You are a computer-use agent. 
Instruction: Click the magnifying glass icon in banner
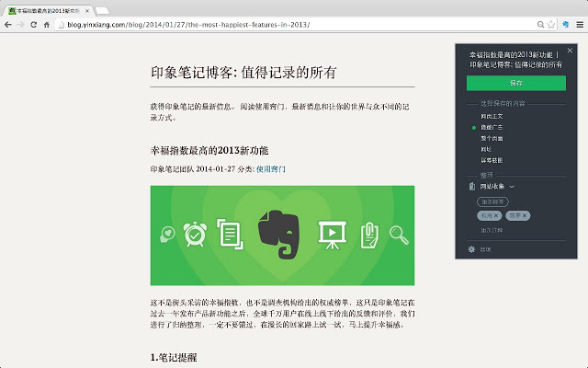click(x=399, y=236)
